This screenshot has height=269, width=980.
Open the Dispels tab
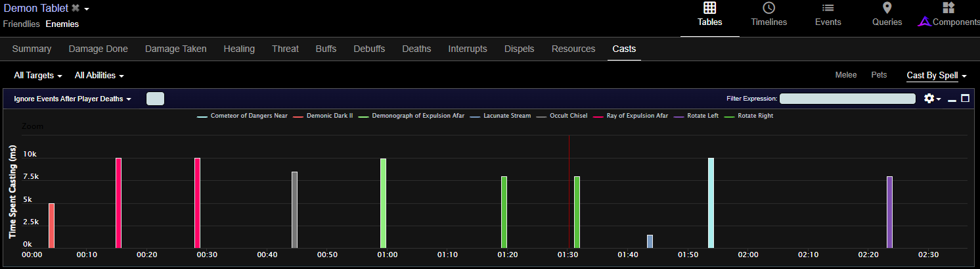pyautogui.click(x=519, y=49)
